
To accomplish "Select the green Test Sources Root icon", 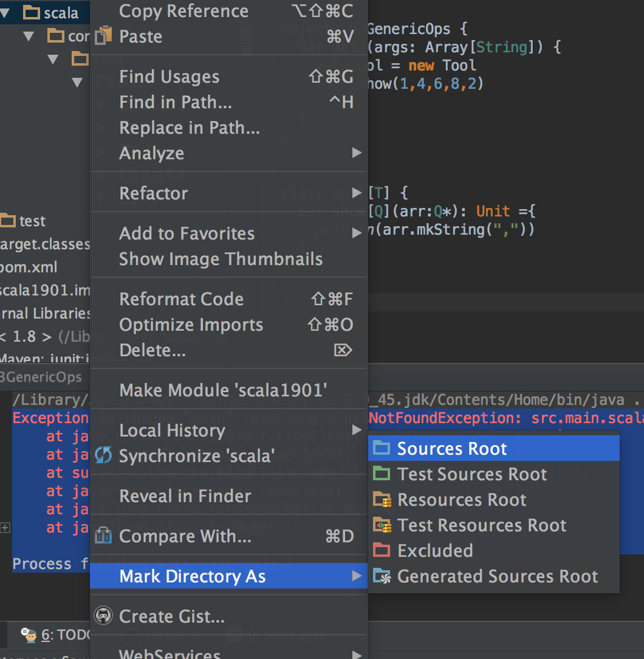I will pyautogui.click(x=383, y=474).
